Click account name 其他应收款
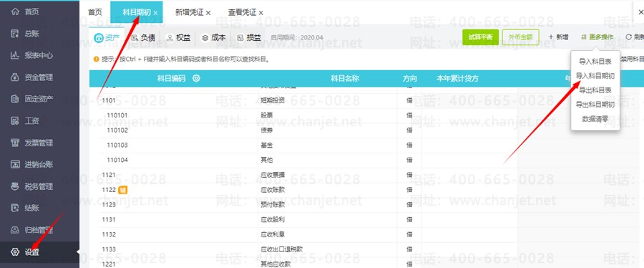Viewport: 644px width, 268px height. click(x=275, y=264)
